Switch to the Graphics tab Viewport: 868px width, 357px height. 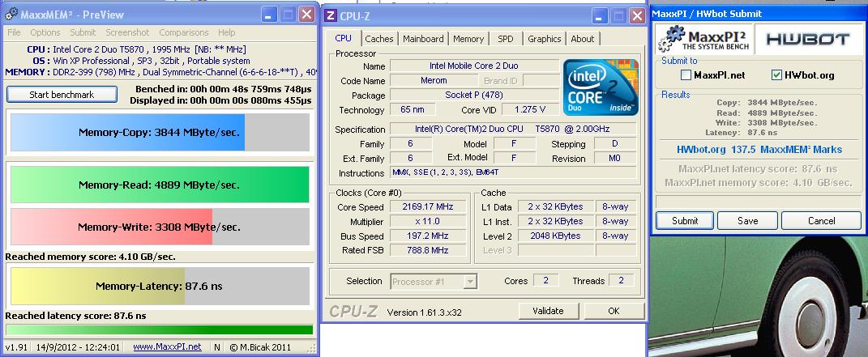pos(544,39)
